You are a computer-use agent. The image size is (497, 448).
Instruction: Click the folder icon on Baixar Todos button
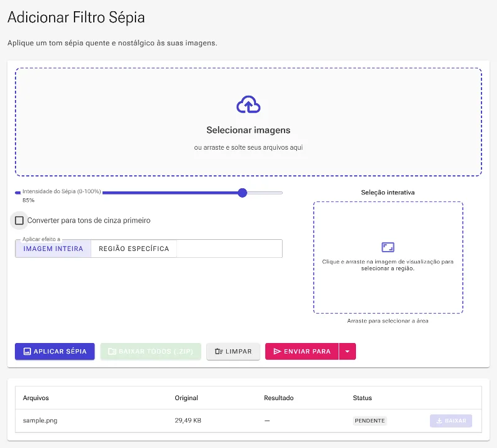pos(112,351)
